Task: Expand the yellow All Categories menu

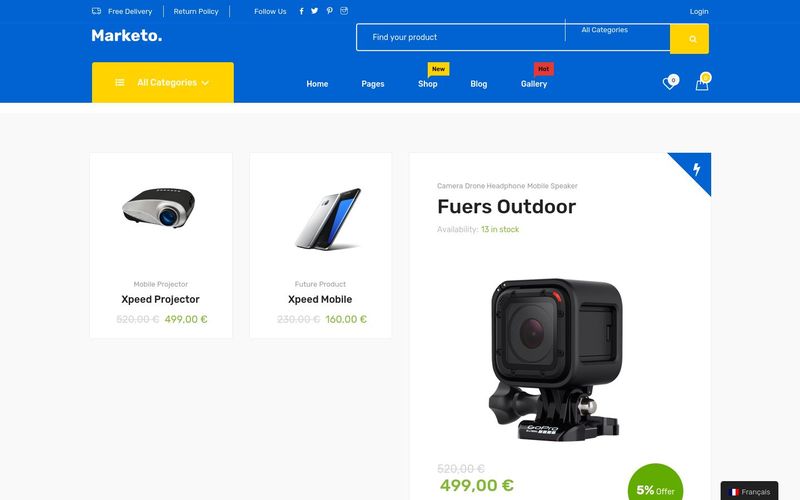Action: pos(163,83)
